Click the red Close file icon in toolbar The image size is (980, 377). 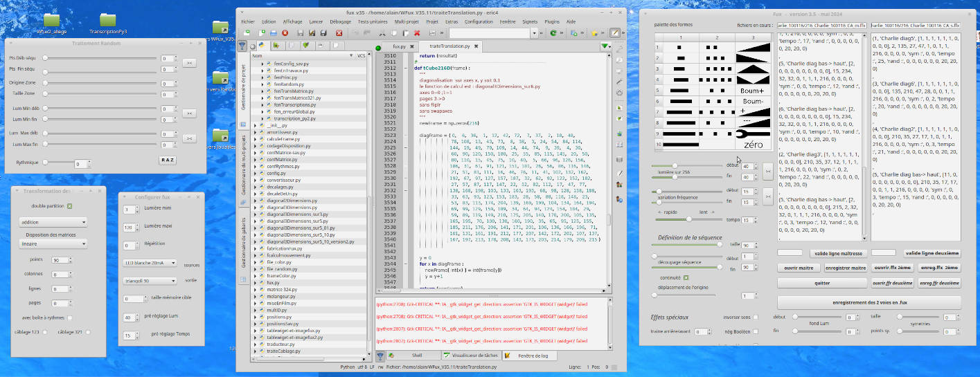click(x=285, y=33)
